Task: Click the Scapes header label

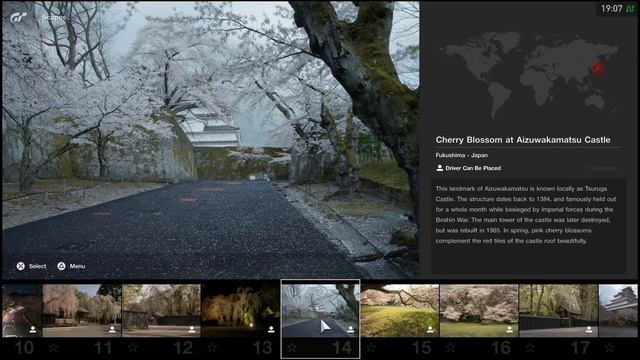Action: (x=53, y=18)
